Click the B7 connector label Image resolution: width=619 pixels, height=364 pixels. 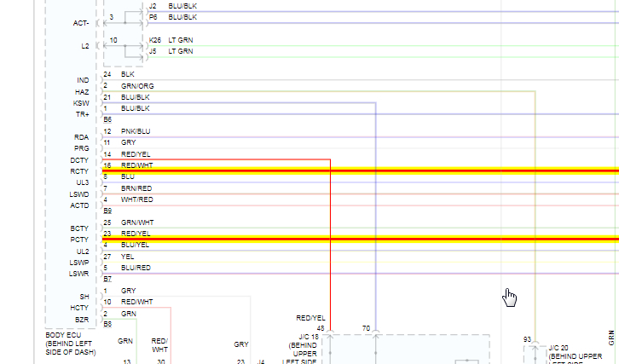click(107, 279)
